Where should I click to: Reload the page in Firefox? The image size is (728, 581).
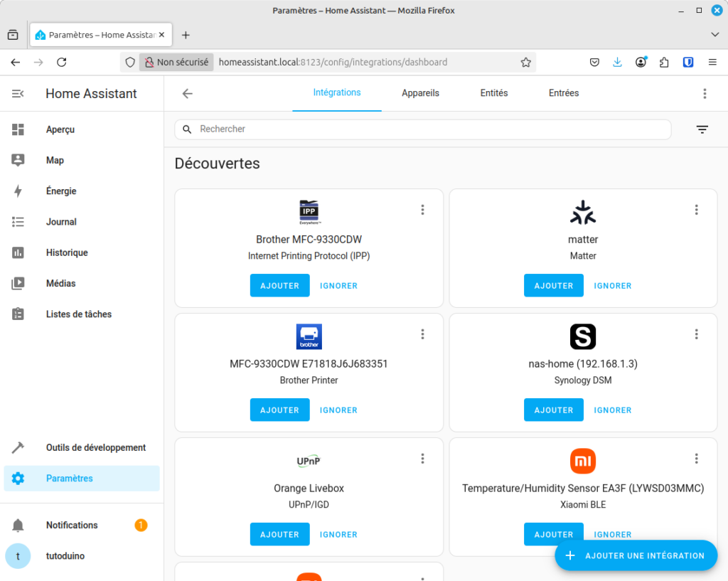(61, 63)
